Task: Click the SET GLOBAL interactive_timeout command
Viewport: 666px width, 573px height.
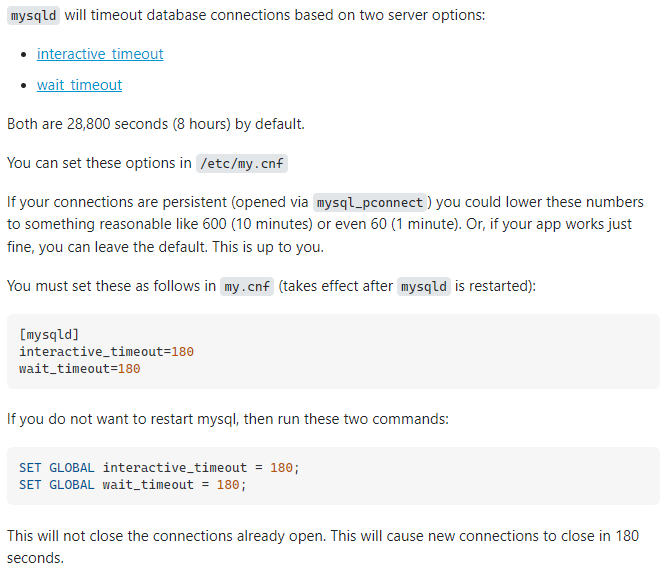Action: [159, 467]
